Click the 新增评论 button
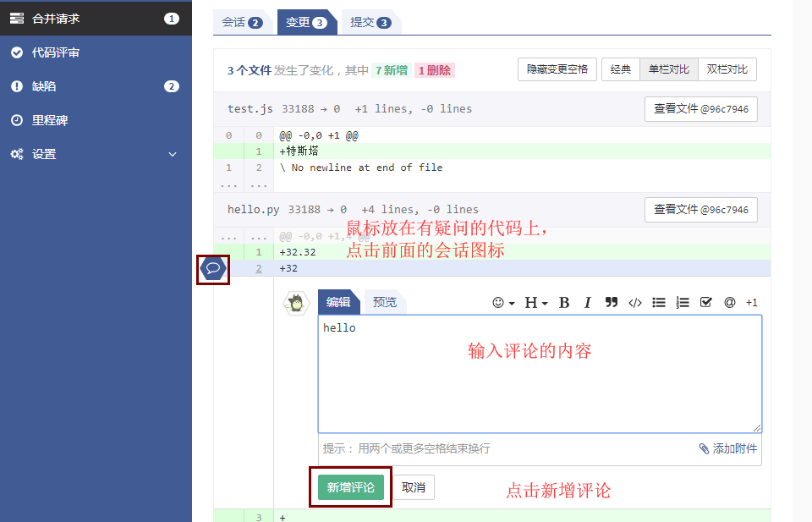Image resolution: width=812 pixels, height=522 pixels. click(351, 487)
